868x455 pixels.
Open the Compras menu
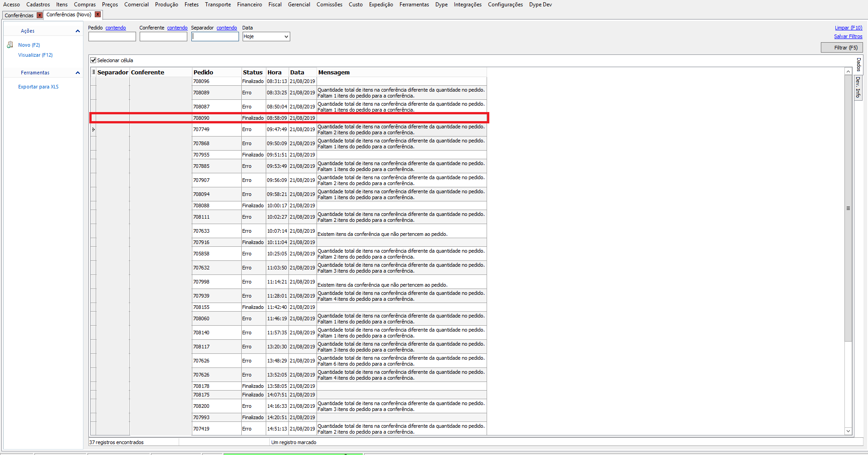coord(85,5)
